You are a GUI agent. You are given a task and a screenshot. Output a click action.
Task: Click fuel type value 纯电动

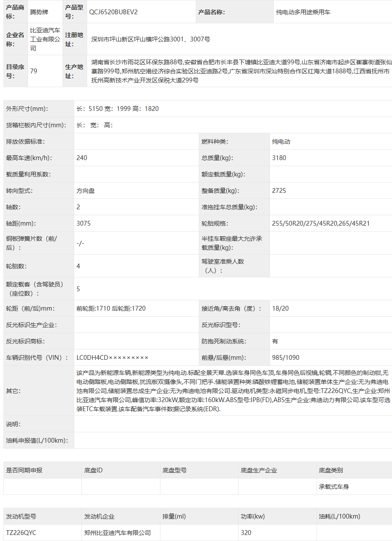(281, 142)
